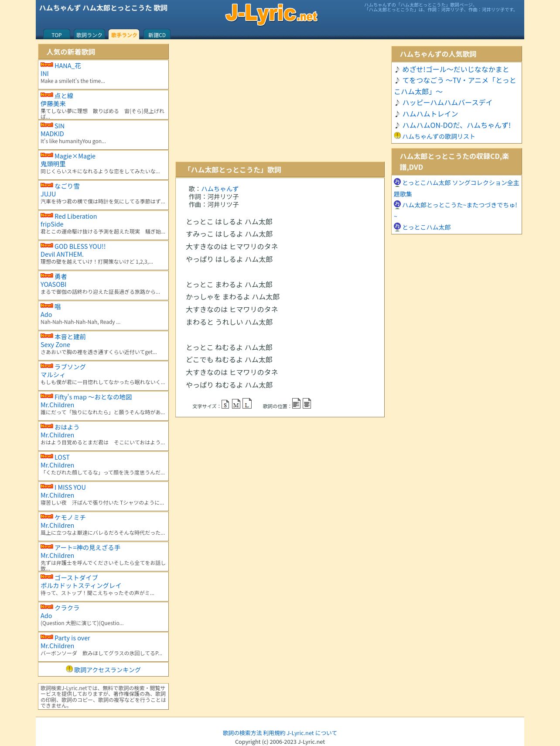Open the 新譜CD tab
The image size is (560, 746).
(157, 34)
